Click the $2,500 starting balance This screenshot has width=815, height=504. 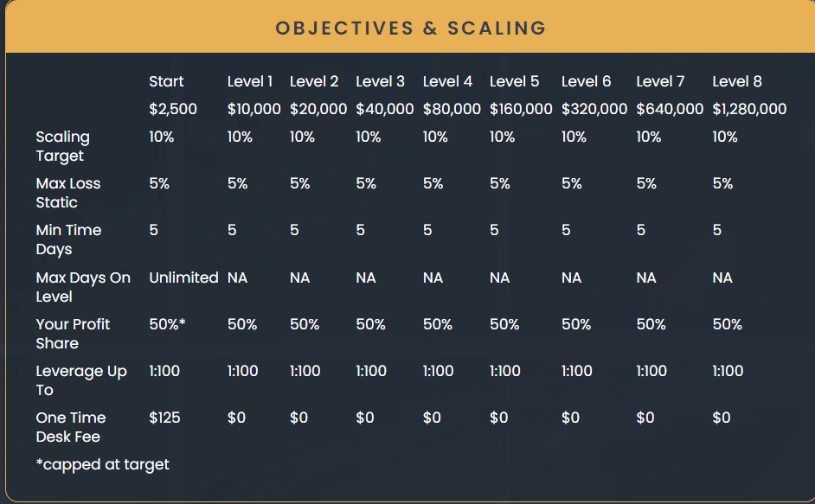pos(173,109)
